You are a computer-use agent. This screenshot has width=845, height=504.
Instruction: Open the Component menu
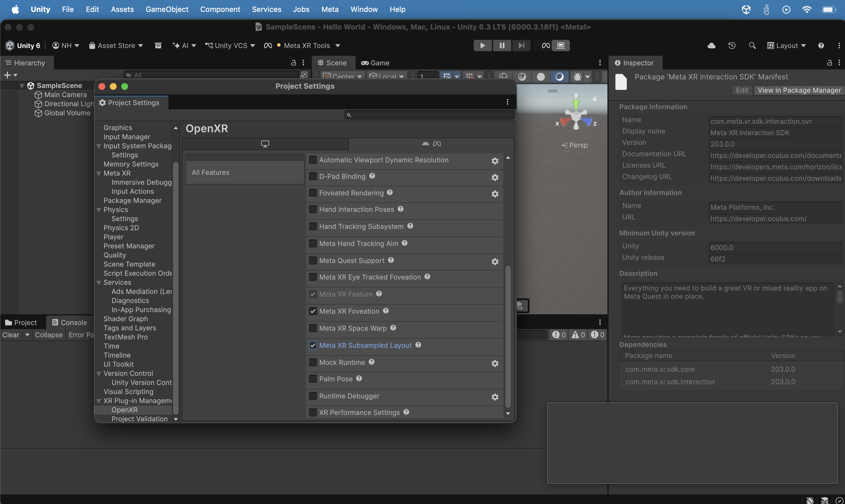click(220, 9)
